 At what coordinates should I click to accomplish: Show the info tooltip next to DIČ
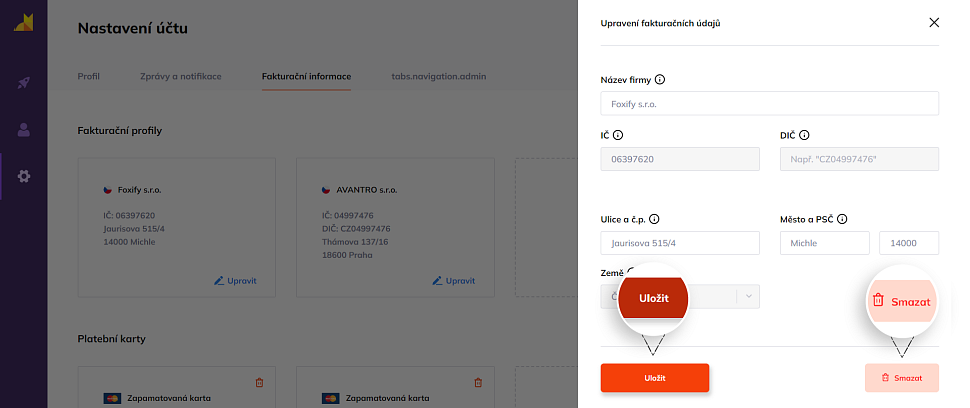pyautogui.click(x=804, y=135)
